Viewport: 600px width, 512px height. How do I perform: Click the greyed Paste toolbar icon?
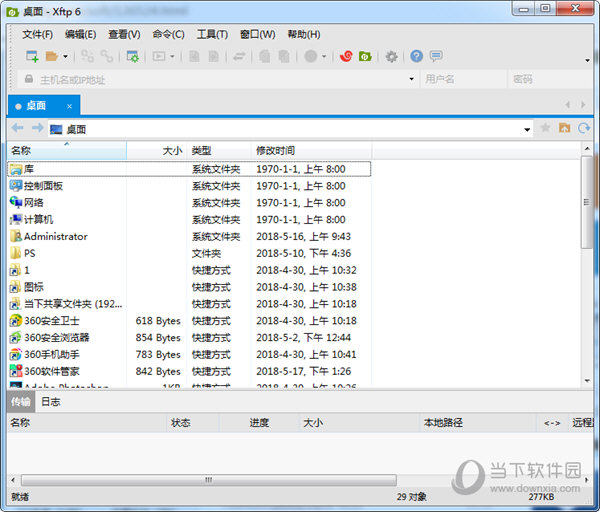tap(284, 56)
